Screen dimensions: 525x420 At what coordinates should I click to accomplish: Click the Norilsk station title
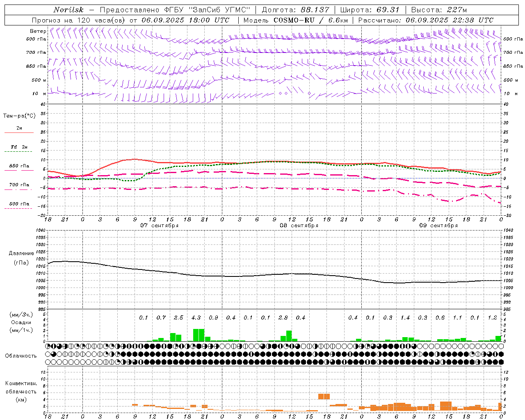[68, 10]
